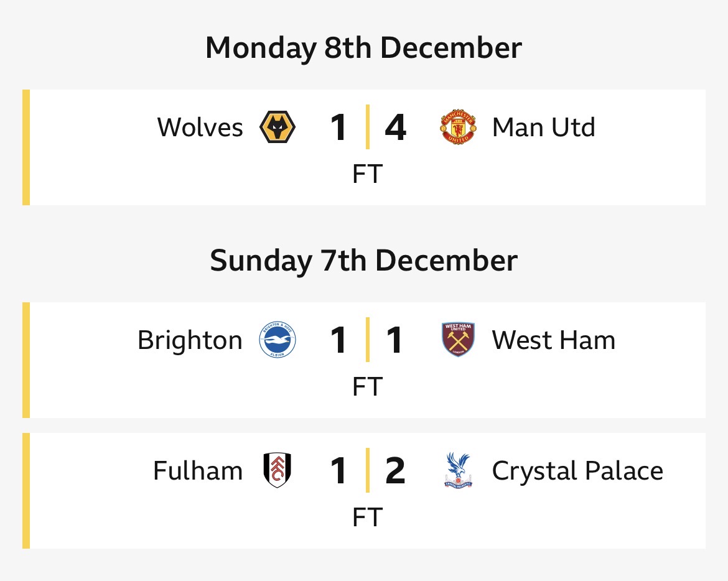This screenshot has height=581, width=728.
Task: Click FT status under Fulham match
Action: coord(366,518)
